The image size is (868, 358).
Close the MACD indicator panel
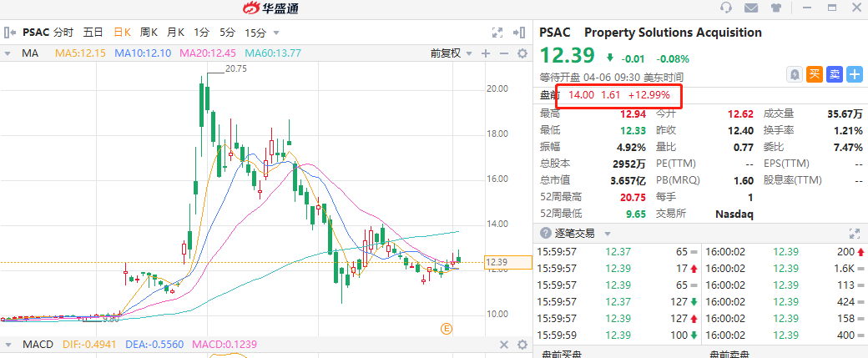504,345
